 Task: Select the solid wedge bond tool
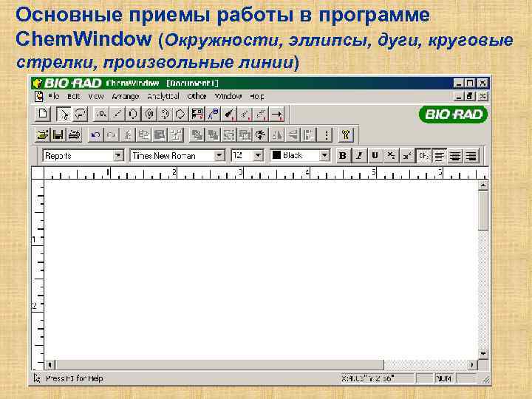[x=229, y=114]
